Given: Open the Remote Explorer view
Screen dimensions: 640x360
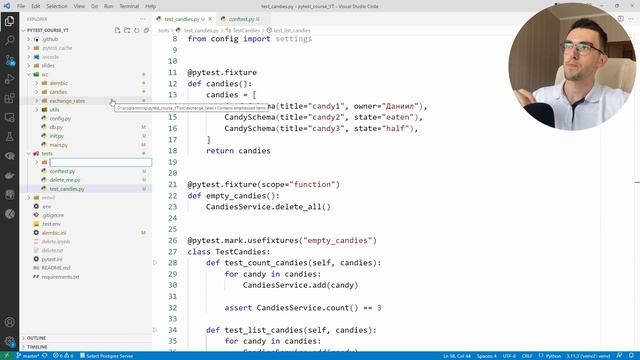Looking at the screenshot, I should (9, 118).
